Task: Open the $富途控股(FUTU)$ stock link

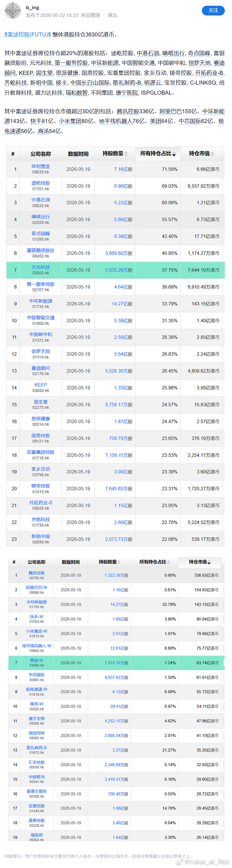Action: click(x=28, y=34)
